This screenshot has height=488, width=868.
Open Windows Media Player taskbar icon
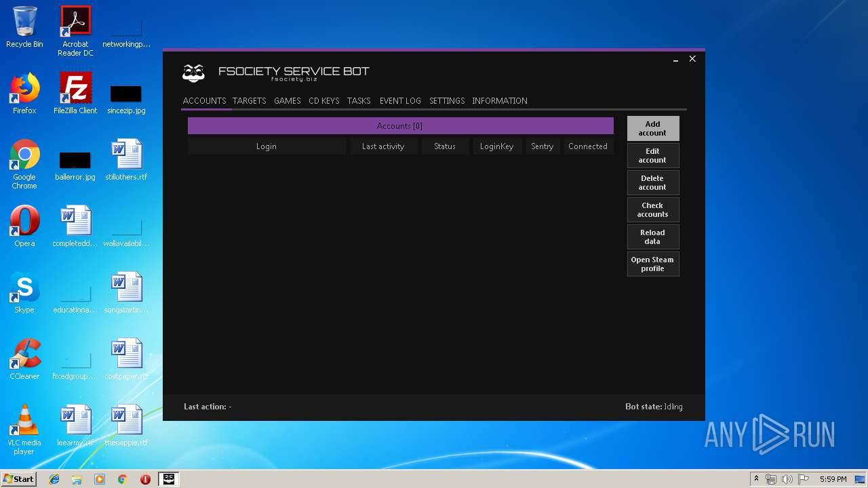(x=100, y=479)
